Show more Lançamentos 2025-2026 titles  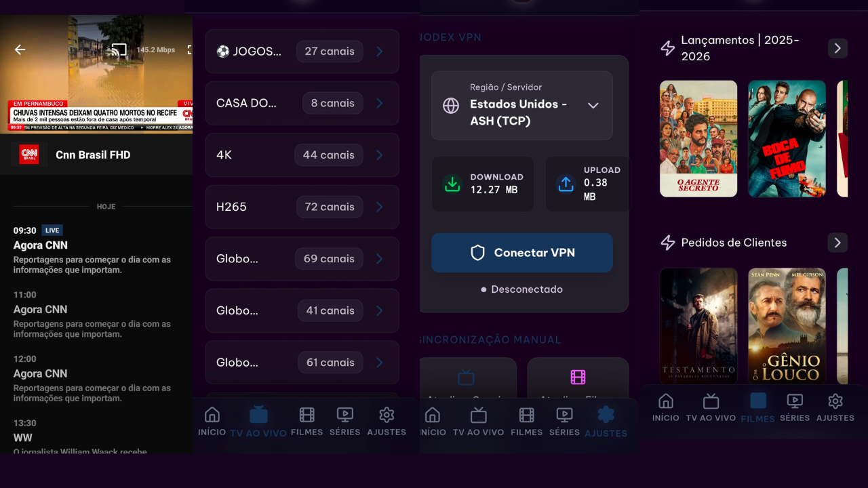(x=837, y=48)
